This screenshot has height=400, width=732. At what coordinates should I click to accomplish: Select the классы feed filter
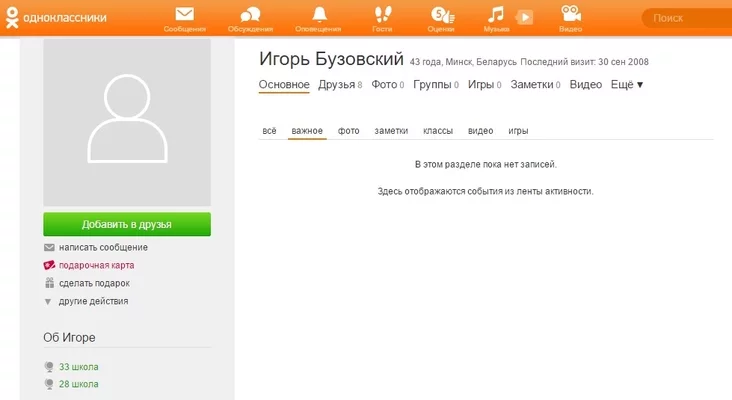point(438,131)
